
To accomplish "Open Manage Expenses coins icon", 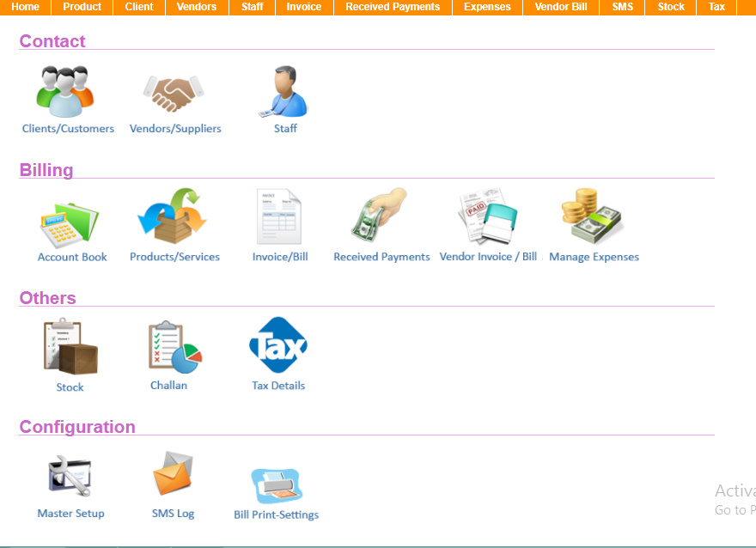I will coord(592,217).
